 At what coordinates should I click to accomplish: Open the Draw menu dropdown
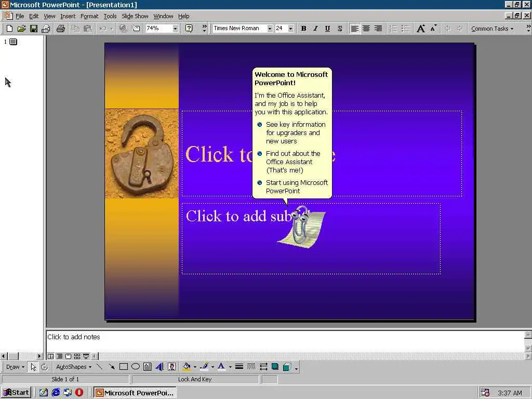tap(15, 367)
